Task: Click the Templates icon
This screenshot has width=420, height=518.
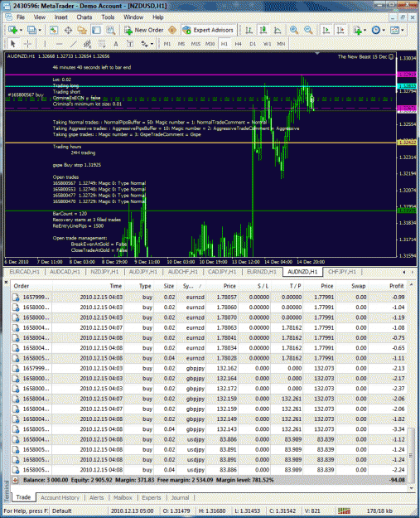Action: pos(394,30)
